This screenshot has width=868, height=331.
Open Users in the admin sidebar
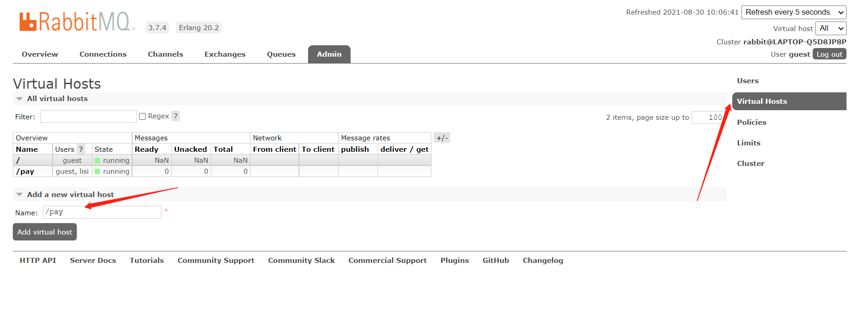(x=748, y=80)
